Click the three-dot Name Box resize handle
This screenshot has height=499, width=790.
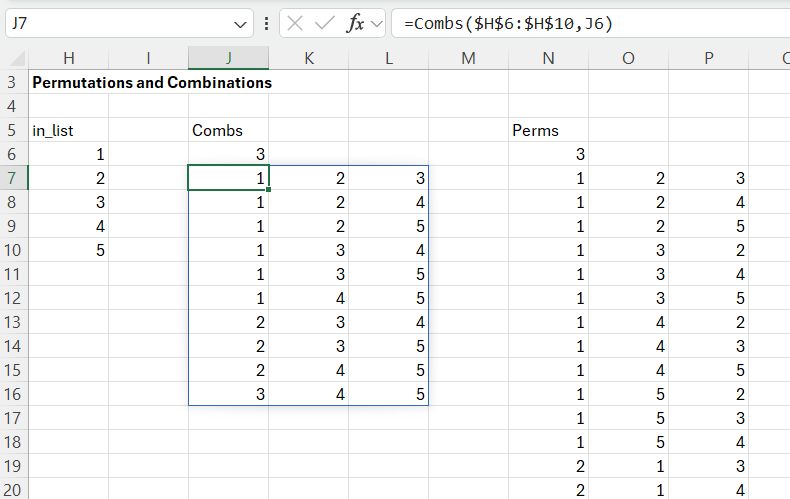(266, 24)
